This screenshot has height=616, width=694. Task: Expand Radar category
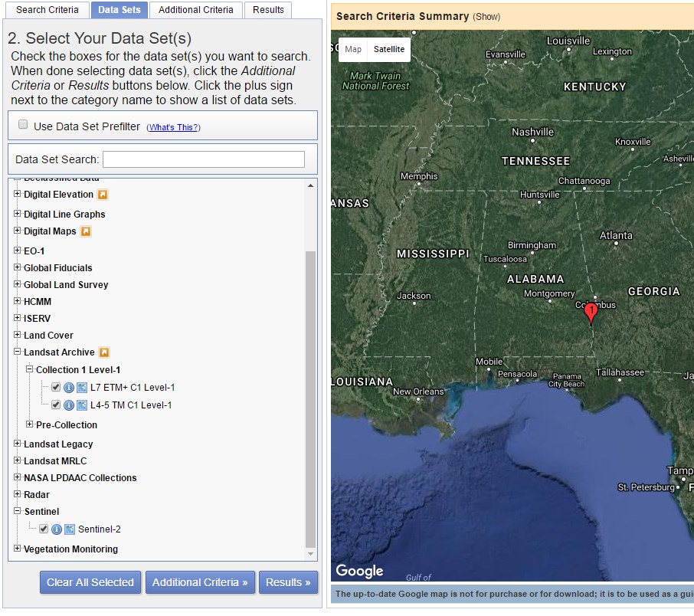pyautogui.click(x=18, y=494)
